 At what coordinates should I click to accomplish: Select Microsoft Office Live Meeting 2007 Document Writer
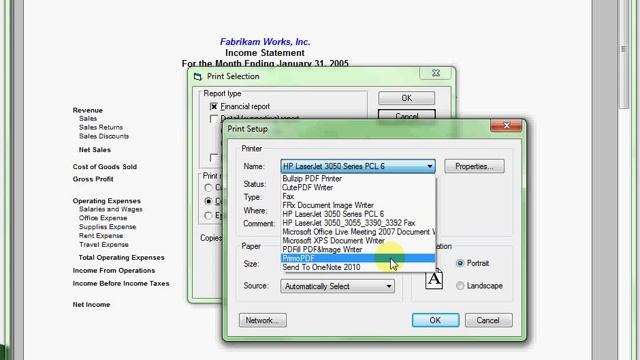point(358,232)
